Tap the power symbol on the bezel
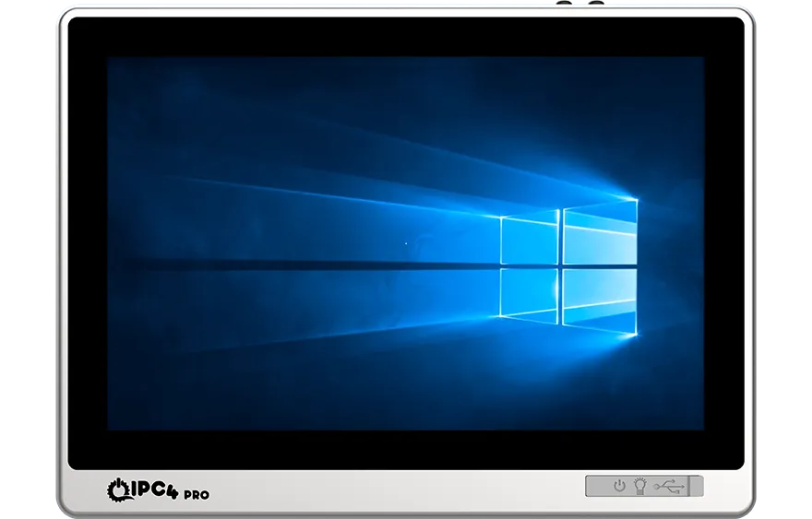The height and width of the screenshot is (519, 812). pos(619,486)
